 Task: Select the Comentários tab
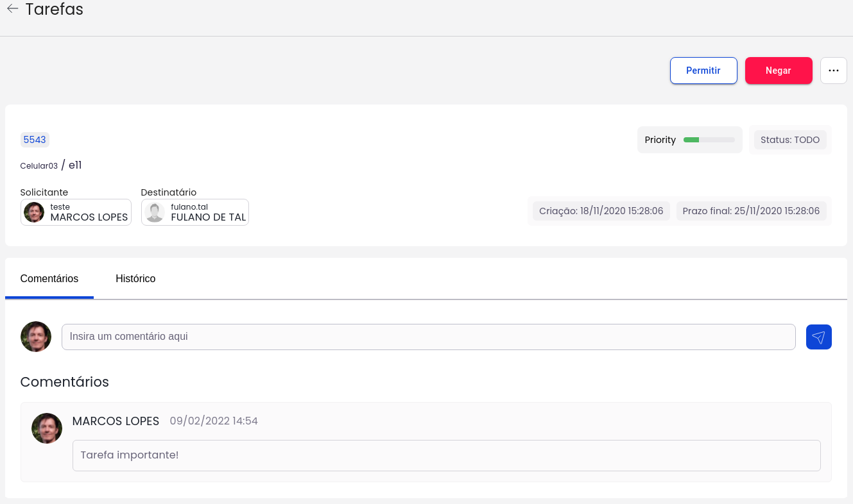[x=49, y=278]
